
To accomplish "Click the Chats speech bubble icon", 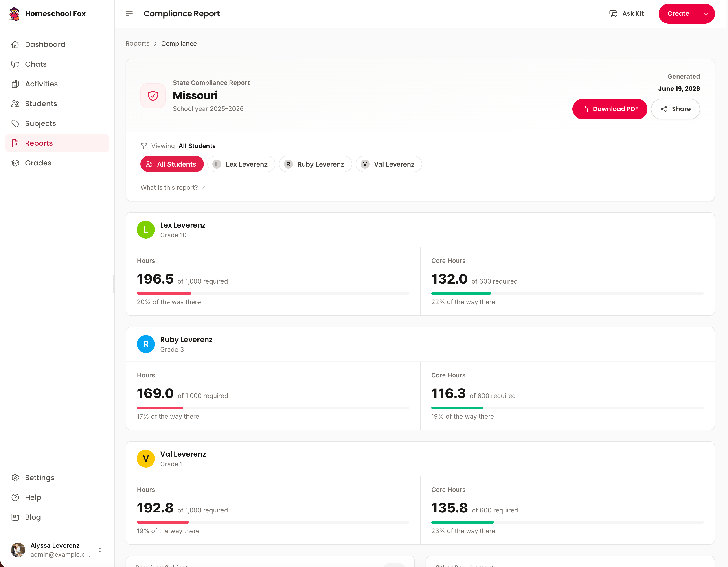I will (15, 64).
